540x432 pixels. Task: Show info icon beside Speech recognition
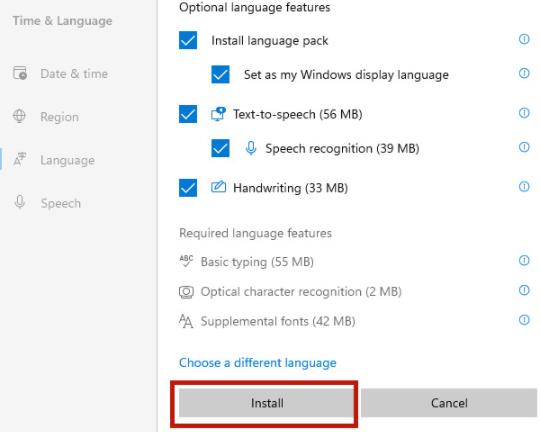point(524,147)
